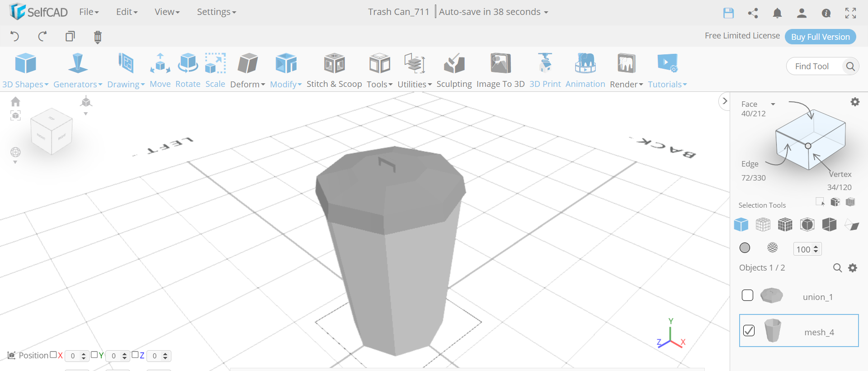Select the Scale tool

pos(215,71)
